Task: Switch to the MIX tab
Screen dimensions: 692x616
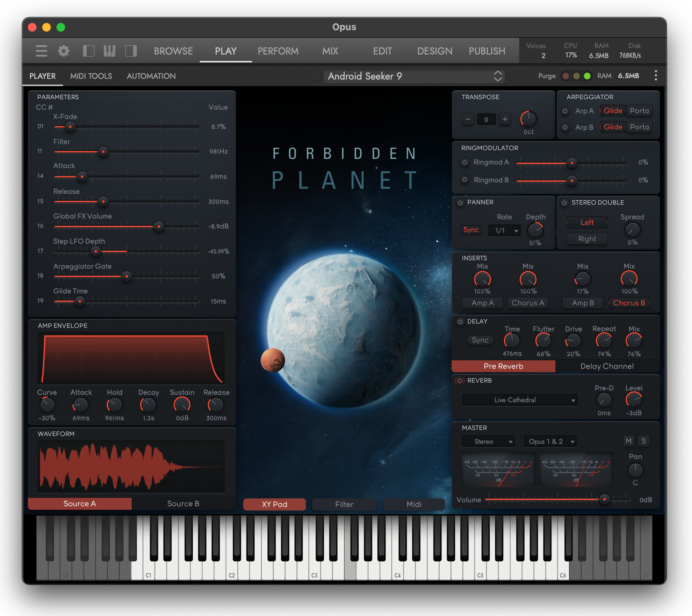Action: (x=330, y=51)
